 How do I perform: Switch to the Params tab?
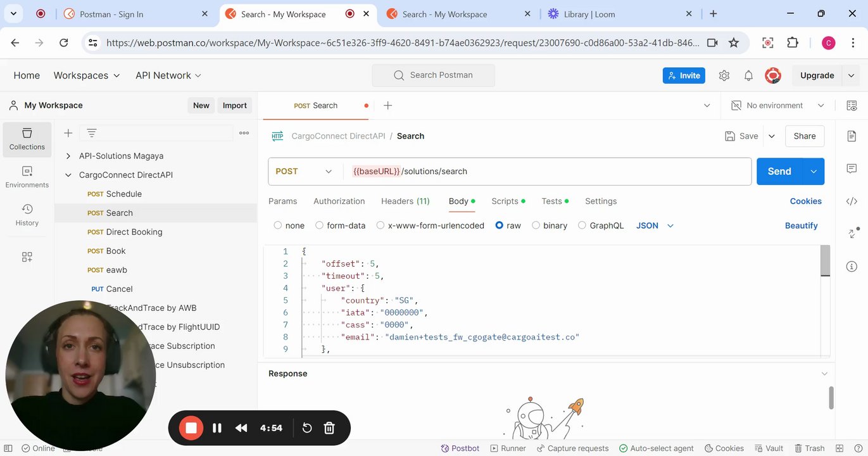coord(282,201)
